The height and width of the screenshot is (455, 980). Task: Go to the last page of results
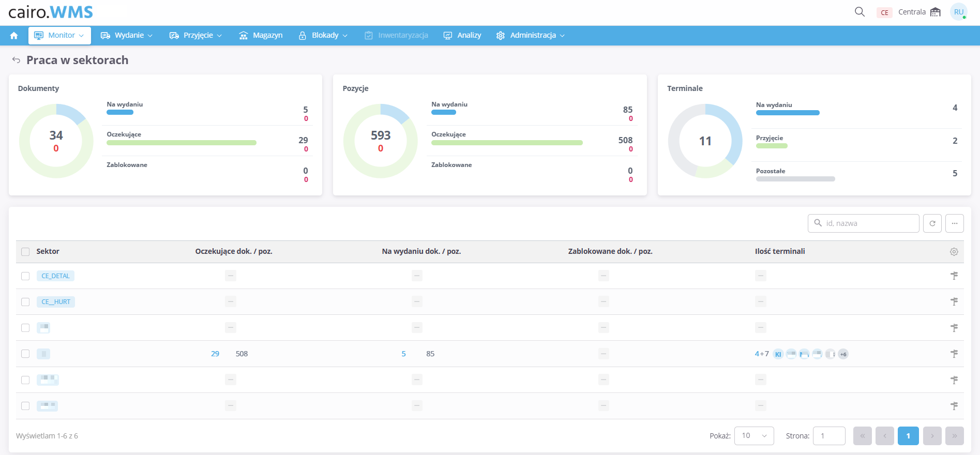955,436
